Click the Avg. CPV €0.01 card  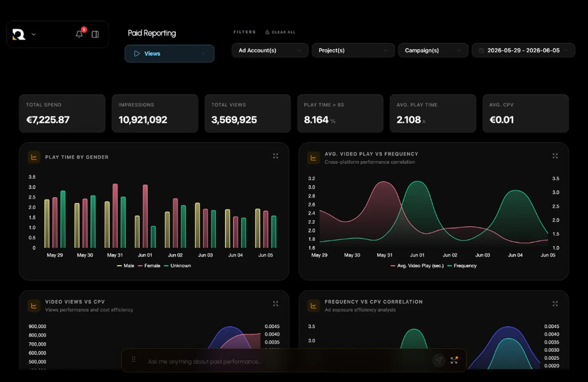526,113
